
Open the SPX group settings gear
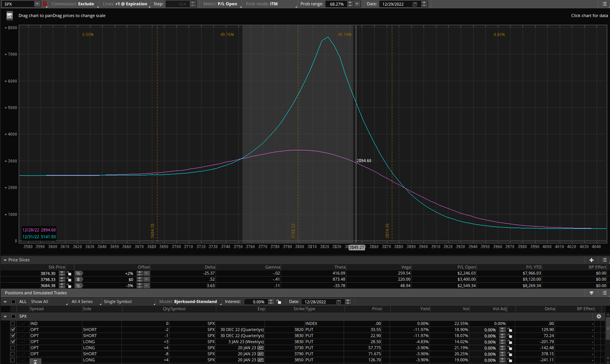click(x=599, y=316)
